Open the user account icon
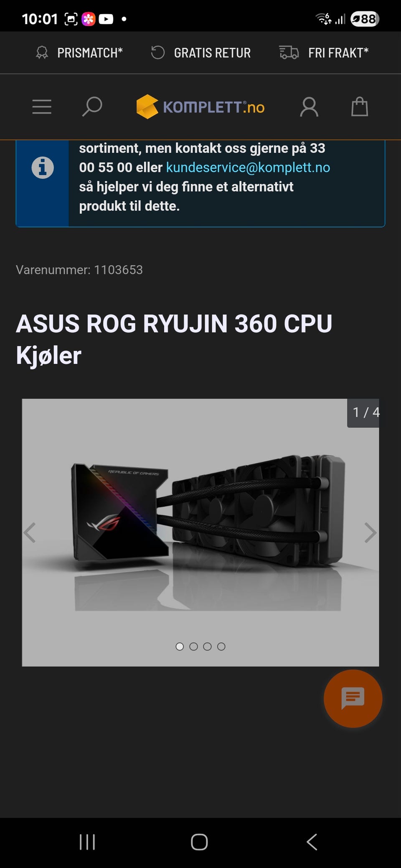Screen dimensions: 401x868 (x=309, y=107)
